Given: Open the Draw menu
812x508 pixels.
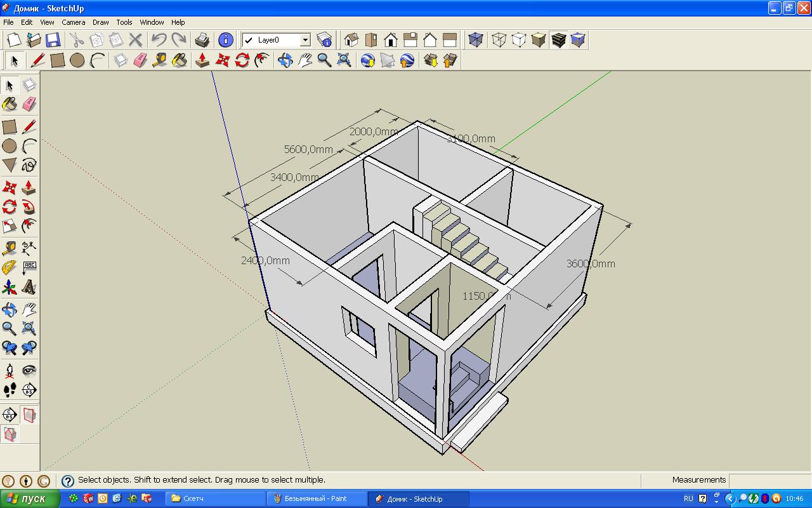Looking at the screenshot, I should click(x=100, y=22).
